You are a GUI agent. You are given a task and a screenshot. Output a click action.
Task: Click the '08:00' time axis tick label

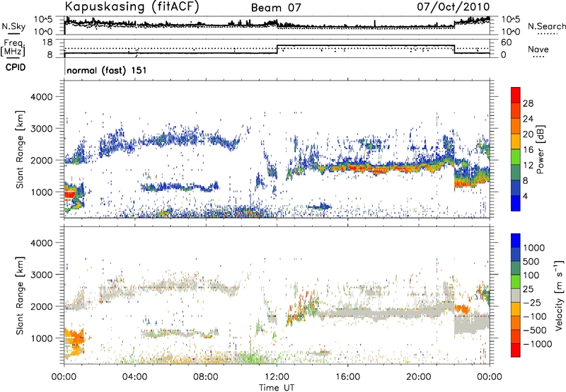click(x=206, y=377)
